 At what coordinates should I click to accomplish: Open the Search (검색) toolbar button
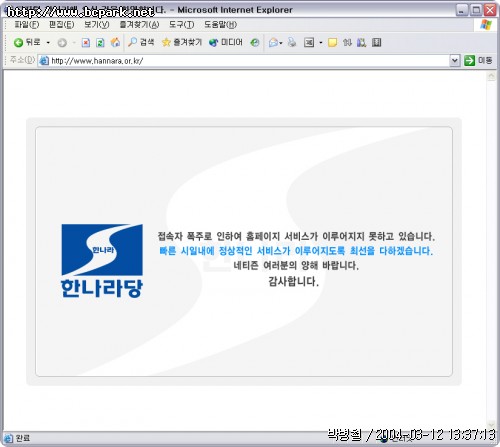click(x=141, y=42)
